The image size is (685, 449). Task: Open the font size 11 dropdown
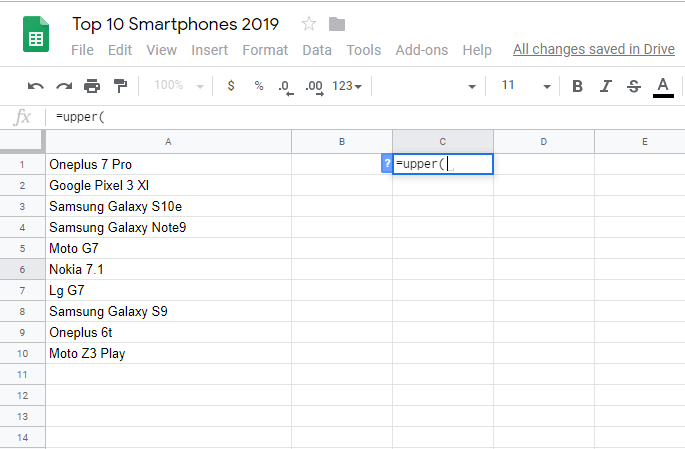[x=526, y=86]
